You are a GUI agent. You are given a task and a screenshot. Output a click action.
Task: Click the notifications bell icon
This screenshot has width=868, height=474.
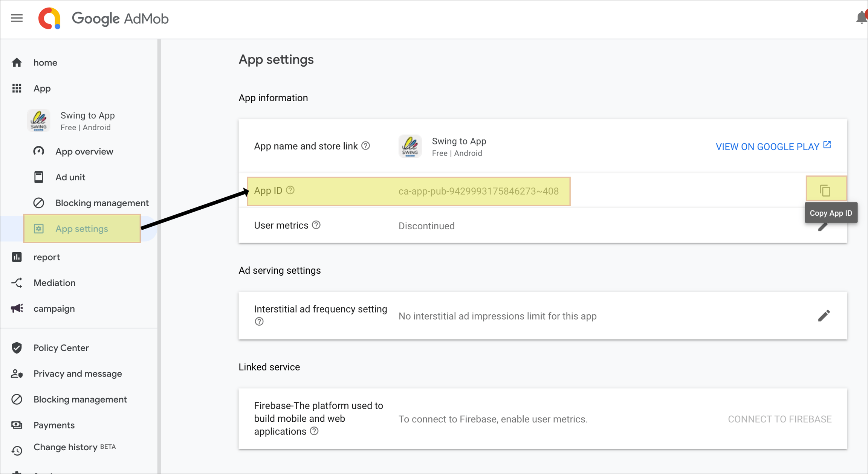861,18
